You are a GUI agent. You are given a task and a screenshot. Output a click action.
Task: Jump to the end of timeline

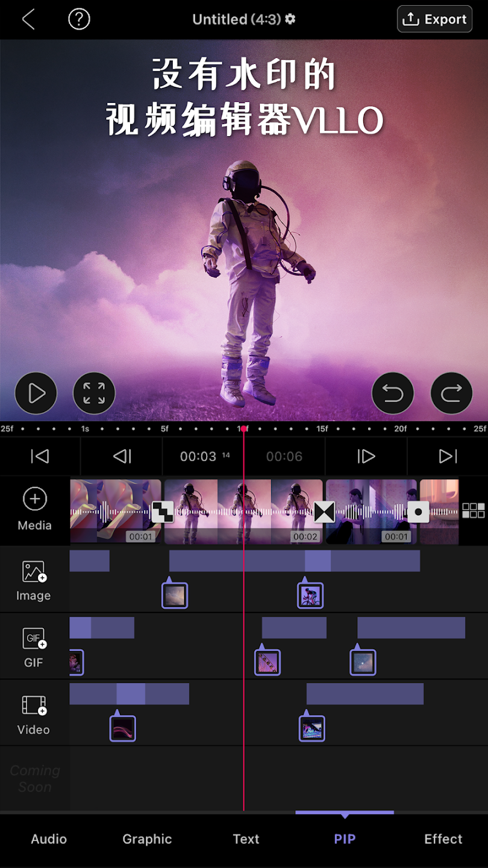448,456
